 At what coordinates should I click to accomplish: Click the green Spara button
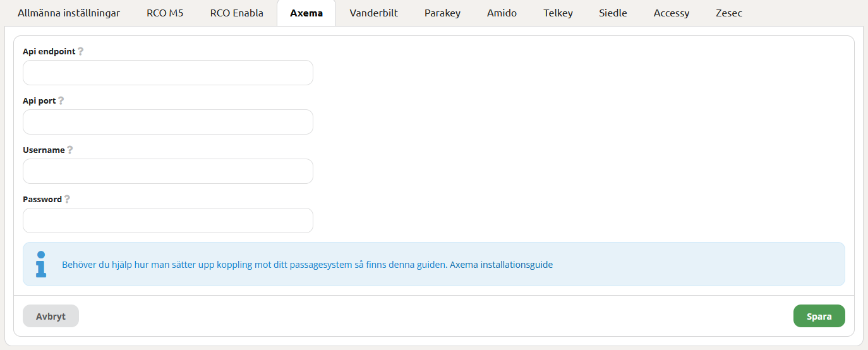click(819, 316)
